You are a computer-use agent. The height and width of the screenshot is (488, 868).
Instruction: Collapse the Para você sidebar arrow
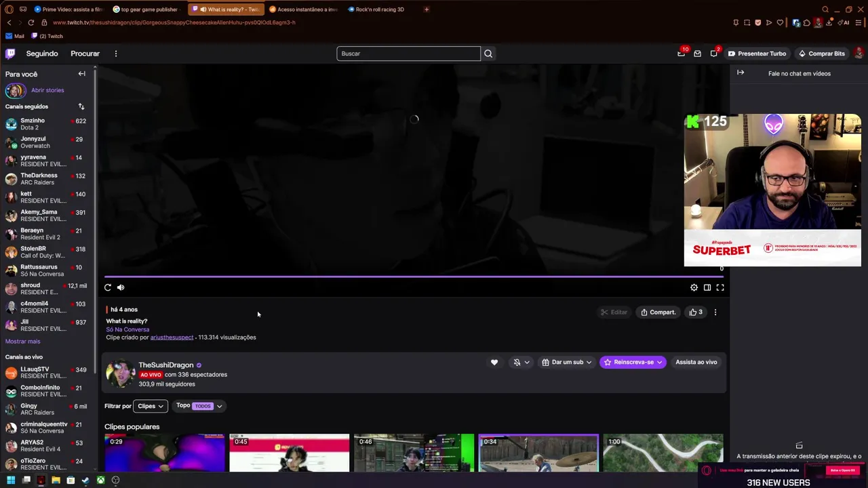[x=82, y=74]
